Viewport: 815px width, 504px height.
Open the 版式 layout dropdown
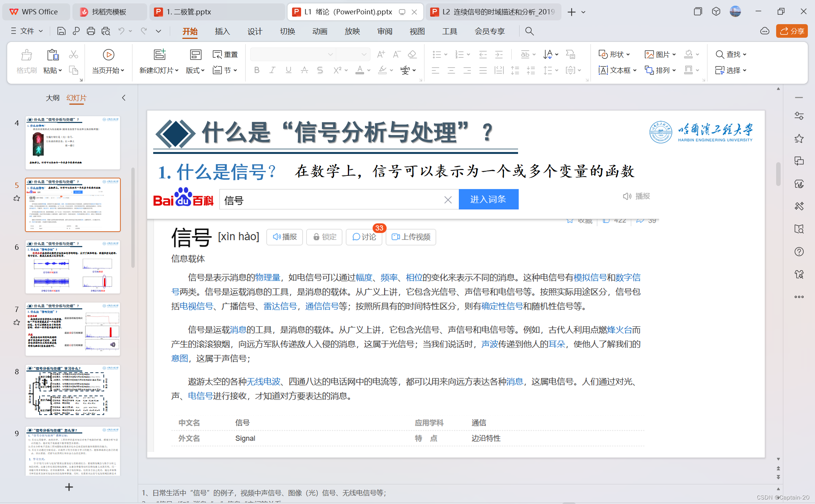(195, 70)
